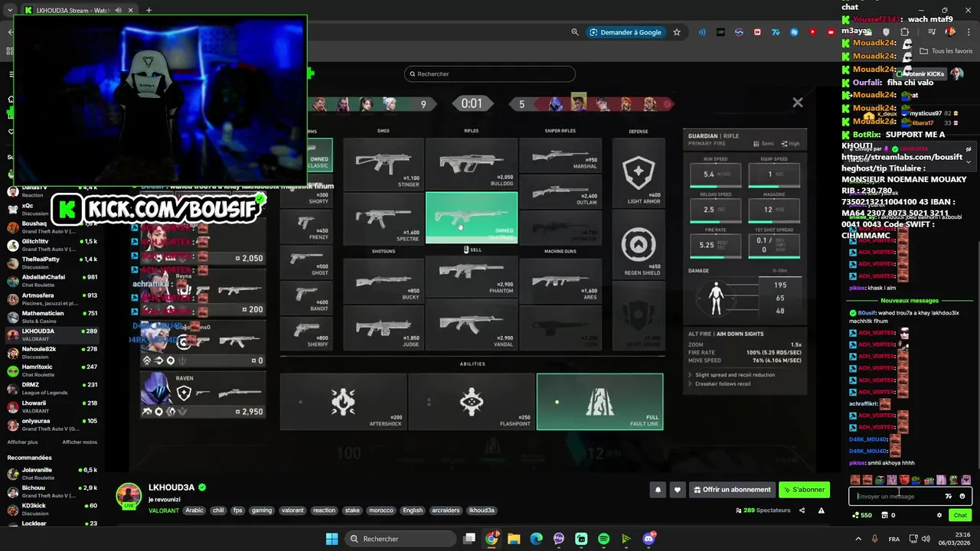
Task: Buy the Outlaw sniper rifle
Action: point(560,192)
